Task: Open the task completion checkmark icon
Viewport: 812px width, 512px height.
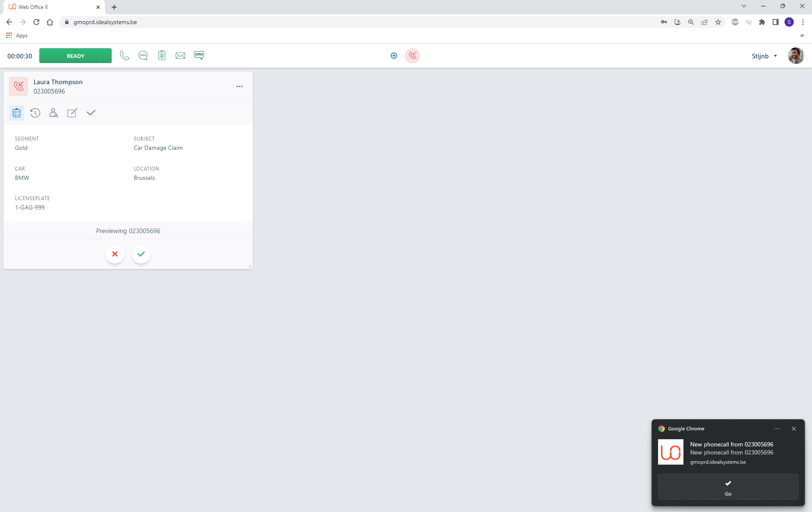Action: pyautogui.click(x=91, y=113)
